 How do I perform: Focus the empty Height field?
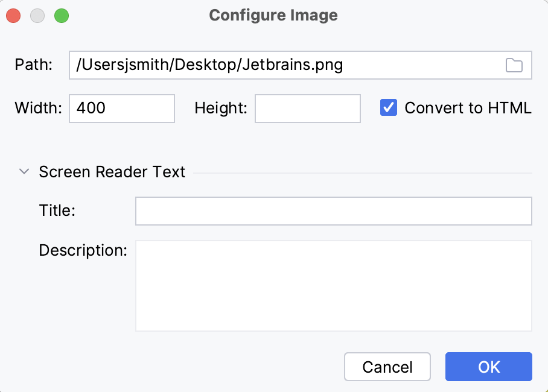(307, 109)
